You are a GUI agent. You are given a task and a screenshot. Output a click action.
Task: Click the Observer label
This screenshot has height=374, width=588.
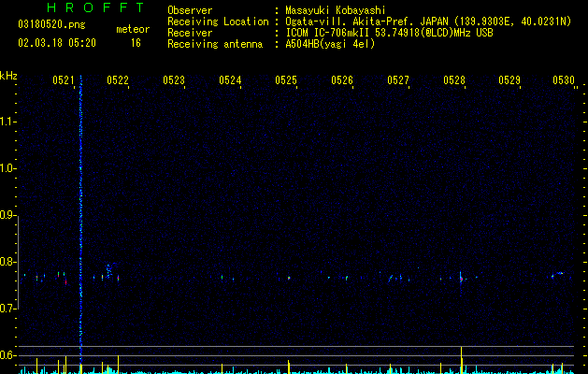[190, 10]
